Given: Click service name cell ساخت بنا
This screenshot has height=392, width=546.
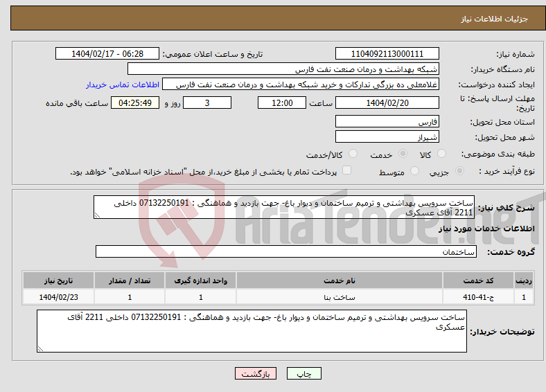Looking at the screenshot, I should coord(339,297).
